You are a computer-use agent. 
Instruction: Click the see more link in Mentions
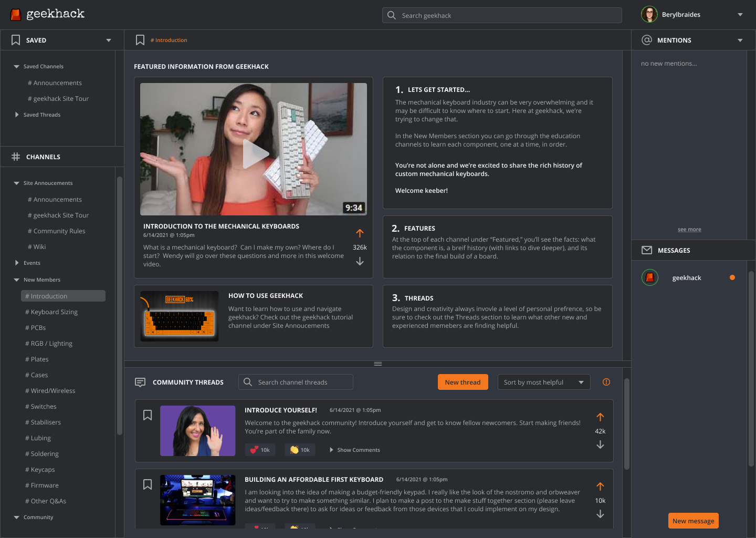click(689, 229)
